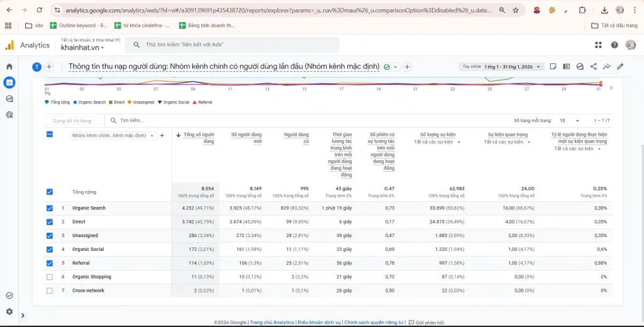Open the Reports icon in sidebar

pyautogui.click(x=9, y=82)
